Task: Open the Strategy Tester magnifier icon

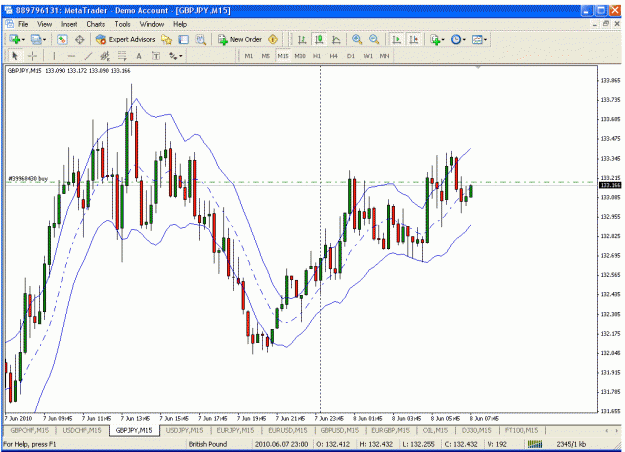Action: 200,39
